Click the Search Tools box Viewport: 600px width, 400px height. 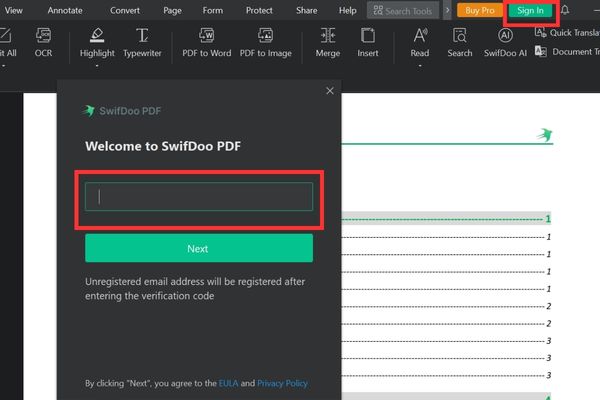[403, 10]
